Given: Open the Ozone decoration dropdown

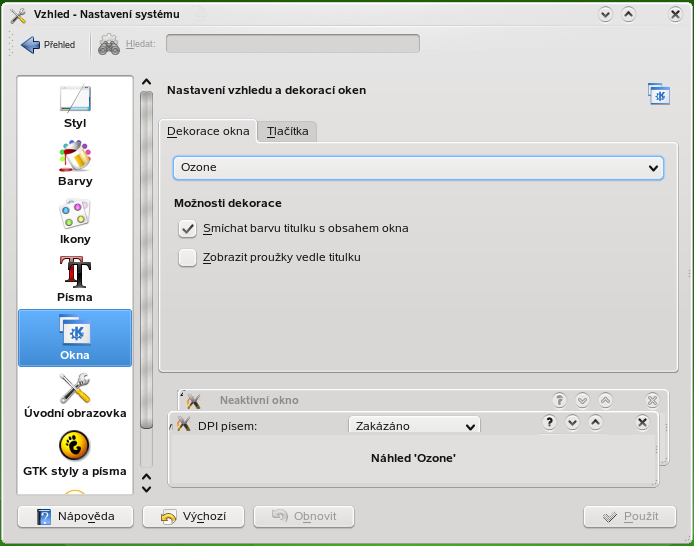Looking at the screenshot, I should (x=418, y=168).
